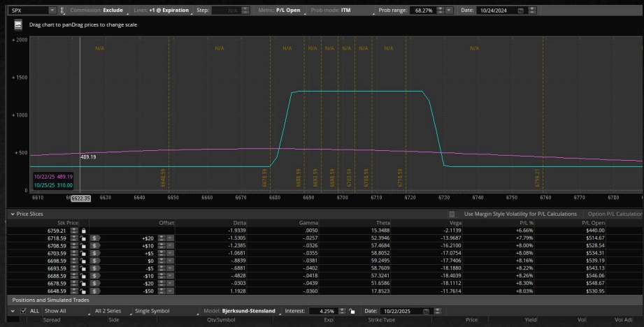
Task: Click the dollar tag icon in the 6718.59 row
Action: (94, 238)
